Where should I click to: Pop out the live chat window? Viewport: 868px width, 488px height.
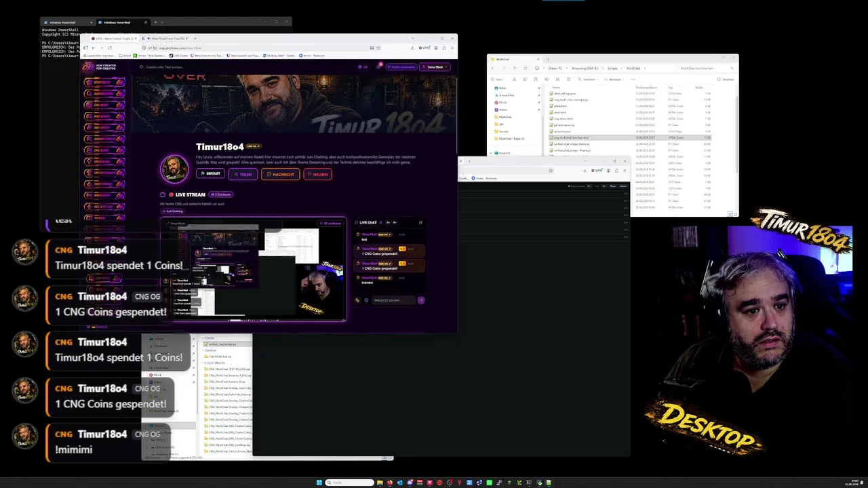420,222
